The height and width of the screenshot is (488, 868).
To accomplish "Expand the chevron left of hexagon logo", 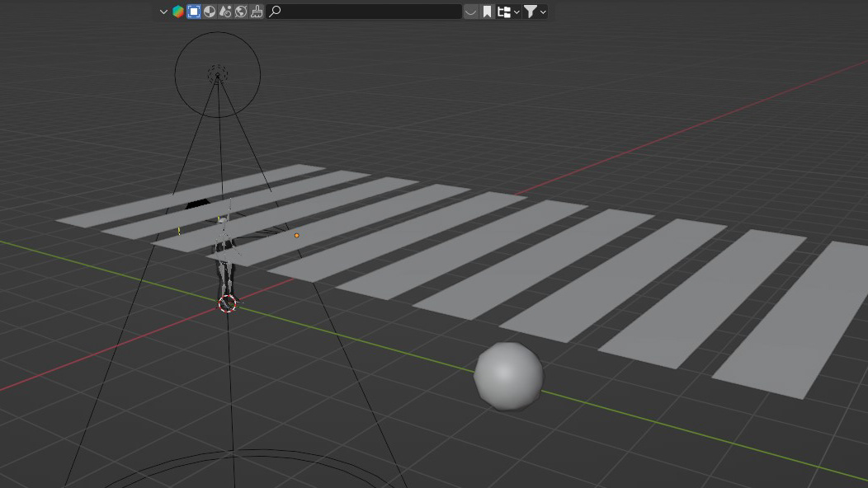I will coord(163,12).
